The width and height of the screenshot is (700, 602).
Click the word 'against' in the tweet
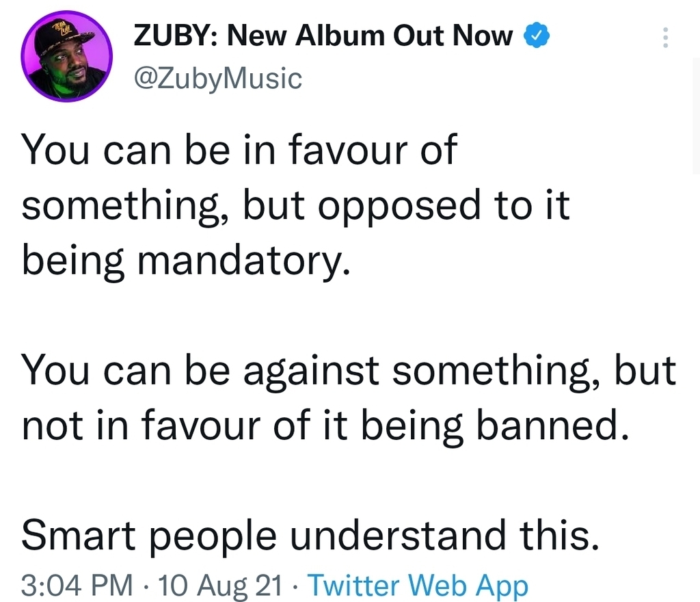pyautogui.click(x=311, y=373)
